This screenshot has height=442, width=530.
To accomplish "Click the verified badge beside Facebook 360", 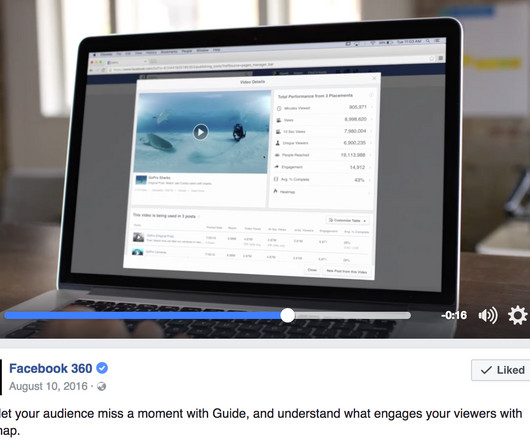I will pyautogui.click(x=102, y=368).
